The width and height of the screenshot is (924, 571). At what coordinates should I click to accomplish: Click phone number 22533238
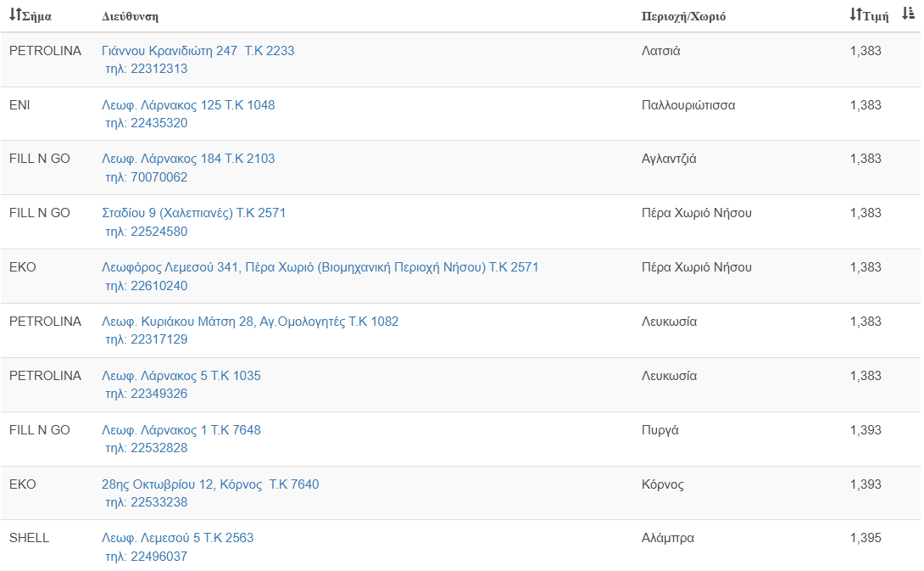point(159,502)
